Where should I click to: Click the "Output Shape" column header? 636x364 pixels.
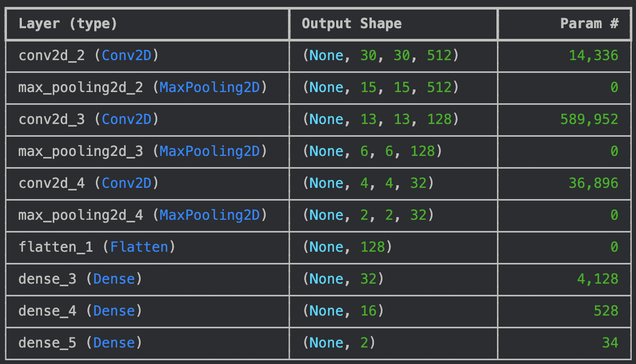(352, 24)
